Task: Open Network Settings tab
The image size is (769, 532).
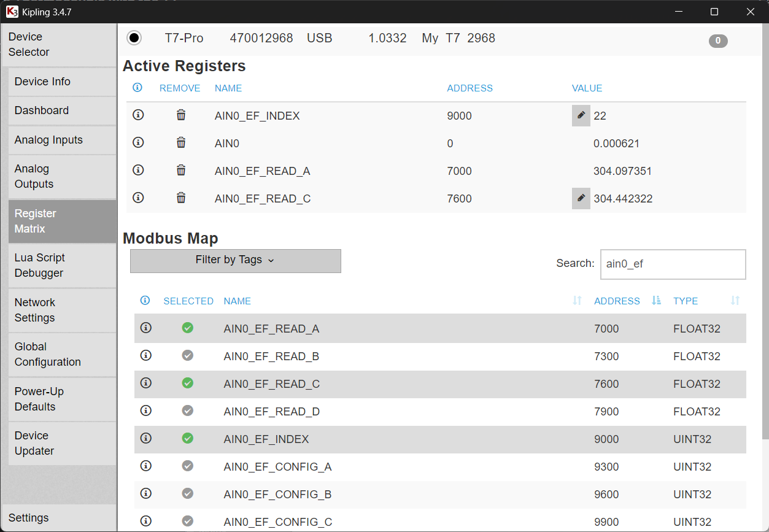Action: point(62,310)
